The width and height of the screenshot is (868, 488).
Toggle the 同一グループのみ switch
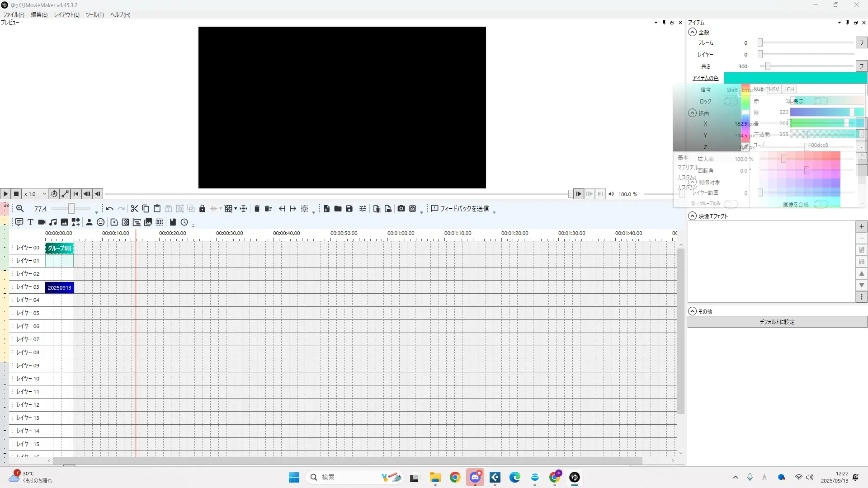coord(731,204)
